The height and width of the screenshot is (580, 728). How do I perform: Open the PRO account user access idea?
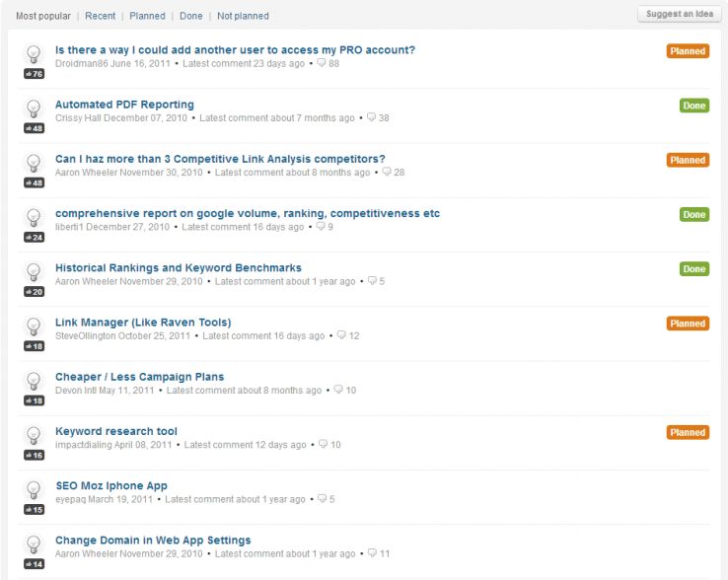pos(235,50)
